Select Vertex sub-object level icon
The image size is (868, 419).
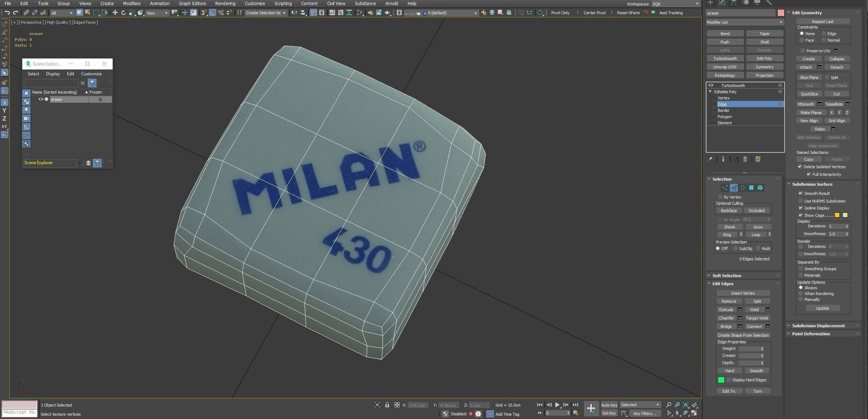725,188
